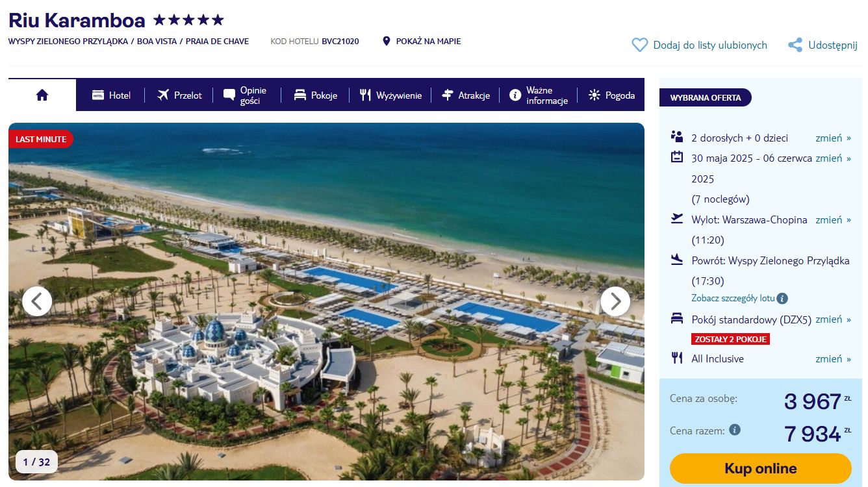Switch to the Pogoda tab
This screenshot has width=868, height=487.
611,95
